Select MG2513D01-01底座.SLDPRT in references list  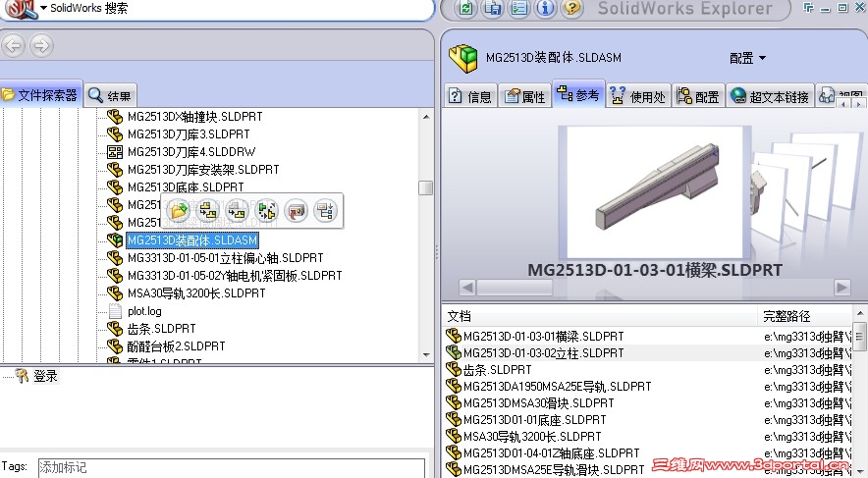click(x=535, y=419)
